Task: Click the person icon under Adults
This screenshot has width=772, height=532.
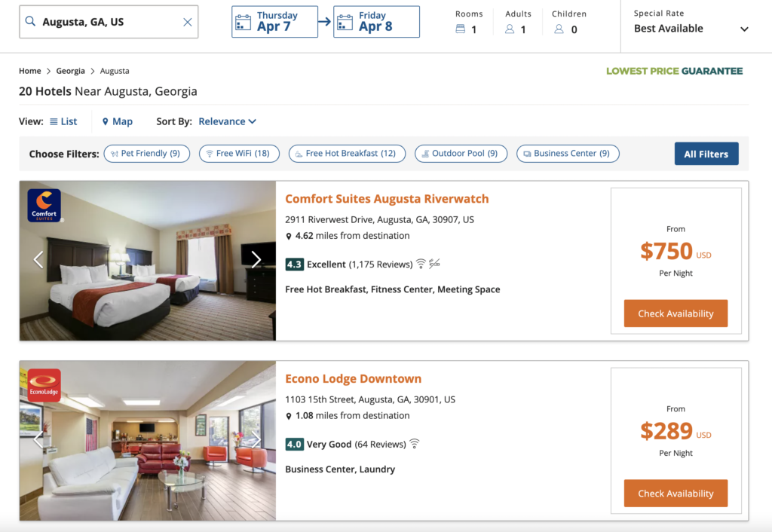Action: click(x=510, y=27)
